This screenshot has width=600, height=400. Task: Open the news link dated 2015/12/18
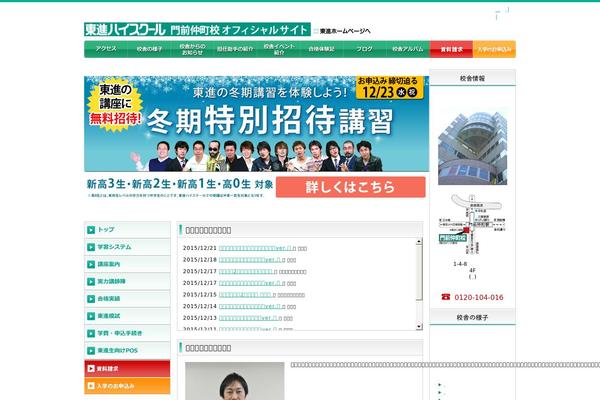252,260
